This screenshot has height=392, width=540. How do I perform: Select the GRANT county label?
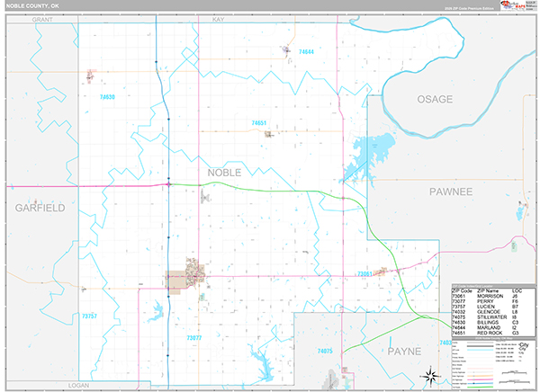pos(42,20)
